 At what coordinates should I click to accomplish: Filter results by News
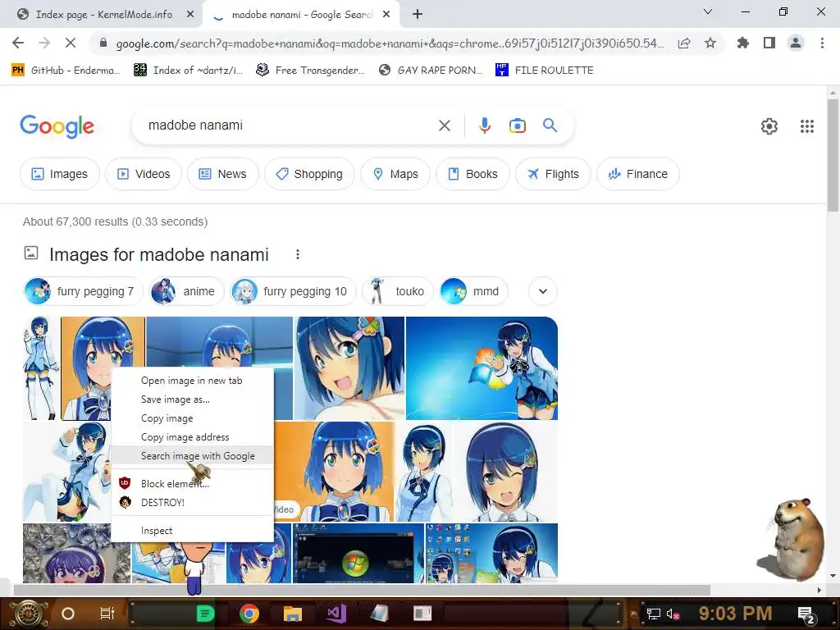coord(223,174)
